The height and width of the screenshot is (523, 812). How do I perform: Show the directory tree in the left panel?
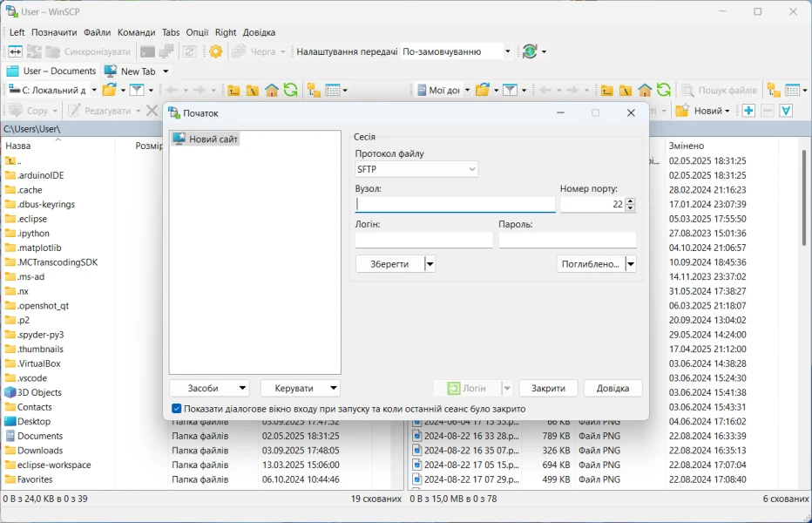(x=314, y=90)
